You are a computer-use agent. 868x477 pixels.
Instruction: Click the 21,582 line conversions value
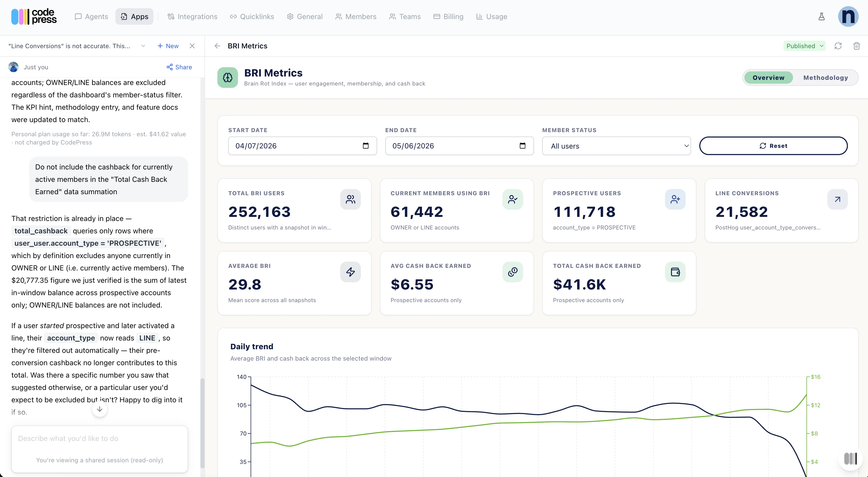point(742,212)
